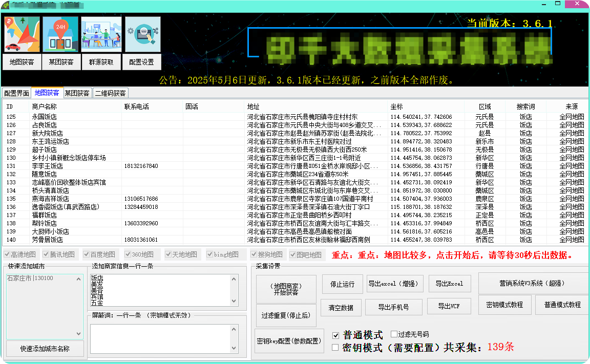The image size is (590, 364).
Task: Click the keyword box scroll up arrow
Action: tap(234, 279)
